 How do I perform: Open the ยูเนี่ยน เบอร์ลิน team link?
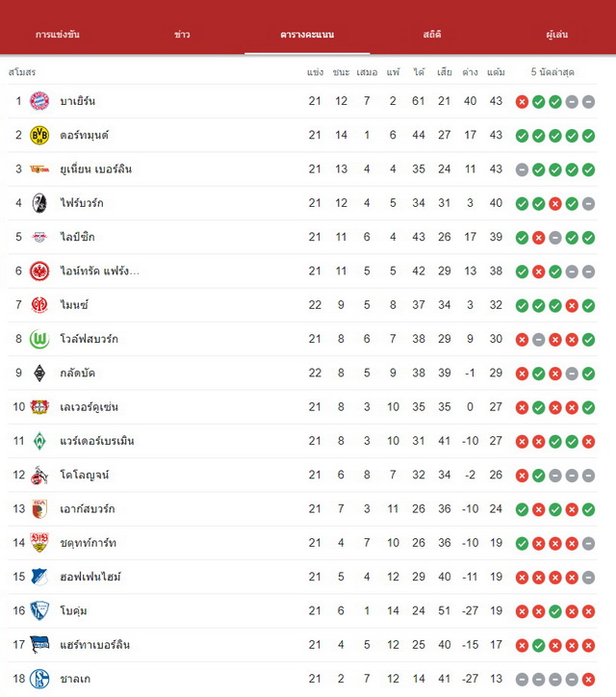(96, 169)
